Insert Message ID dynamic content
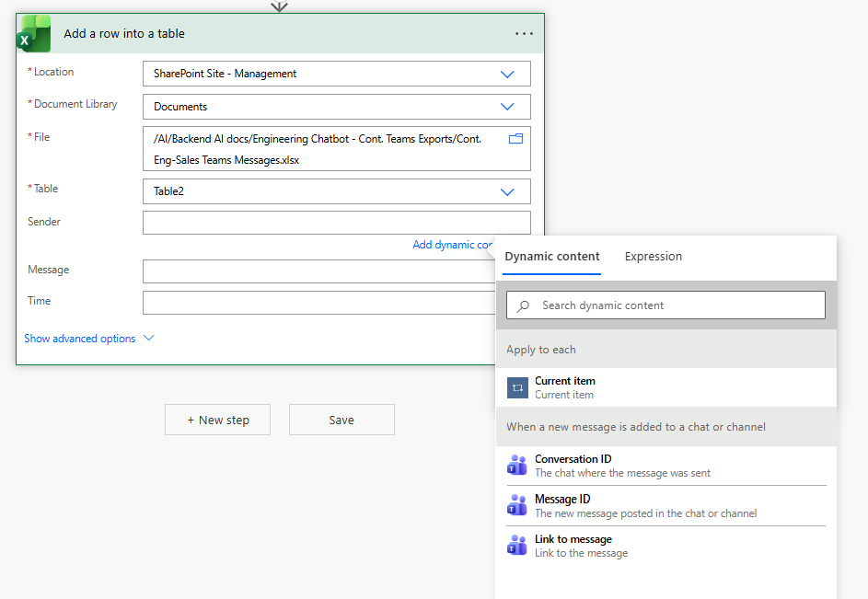Screen dimensions: 868x599 (665, 505)
